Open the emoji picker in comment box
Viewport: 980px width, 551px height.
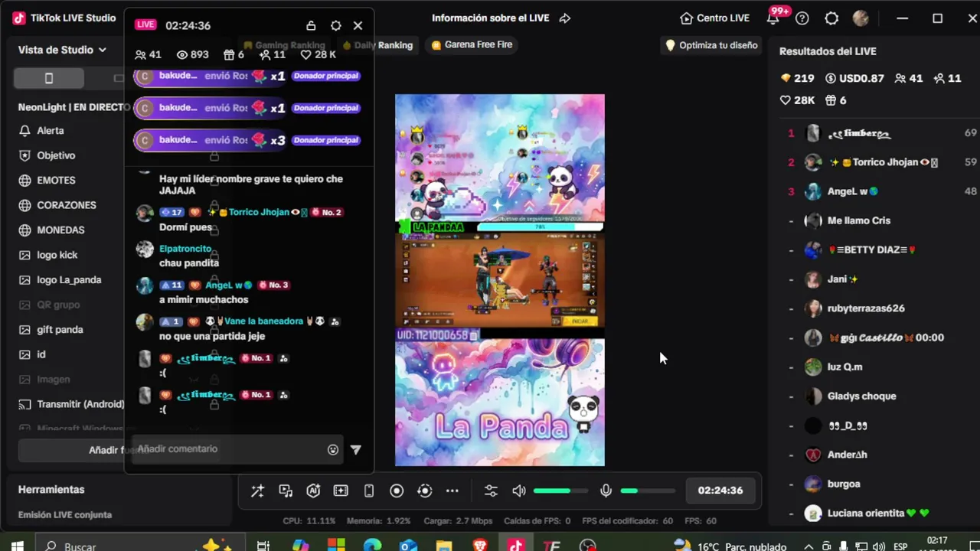click(x=332, y=450)
